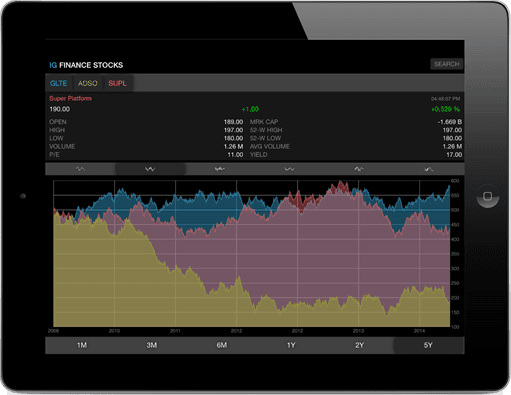Image resolution: width=511 pixels, height=395 pixels.
Task: Click the 52-W LOW label
Action: pos(265,138)
